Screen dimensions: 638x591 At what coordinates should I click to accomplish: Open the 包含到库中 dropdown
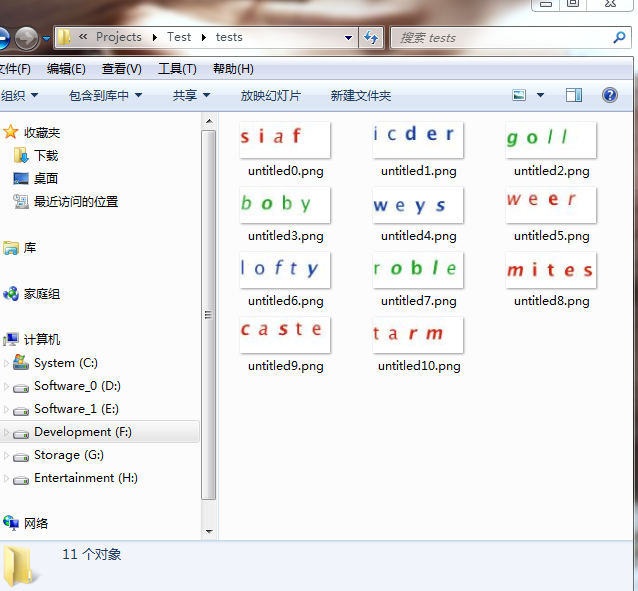tap(106, 96)
